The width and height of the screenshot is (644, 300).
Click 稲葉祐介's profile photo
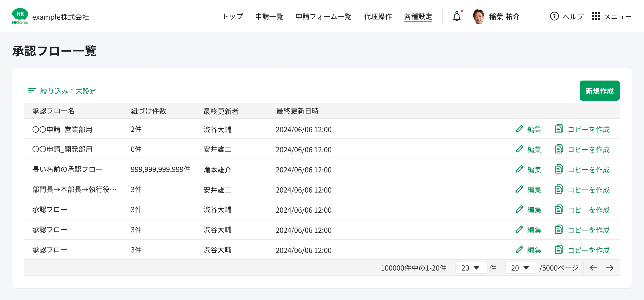[x=479, y=16]
